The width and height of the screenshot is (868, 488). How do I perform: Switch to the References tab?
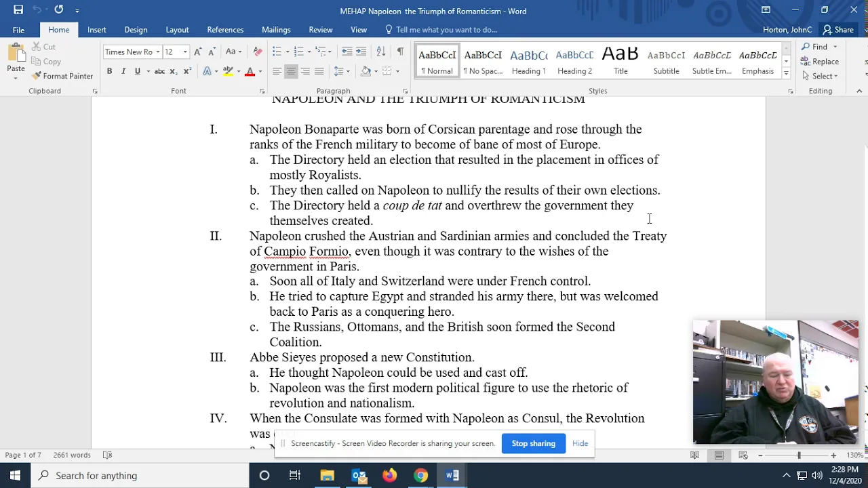[x=225, y=30]
